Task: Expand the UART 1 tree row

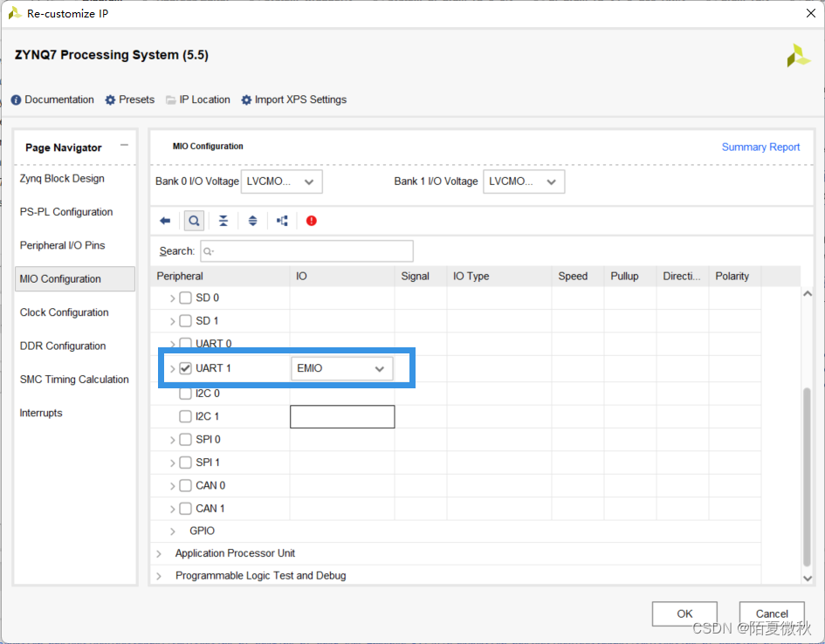Action: 172,368
